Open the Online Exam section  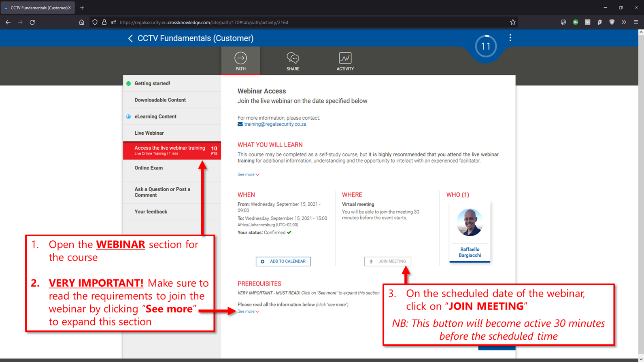[172, 168]
